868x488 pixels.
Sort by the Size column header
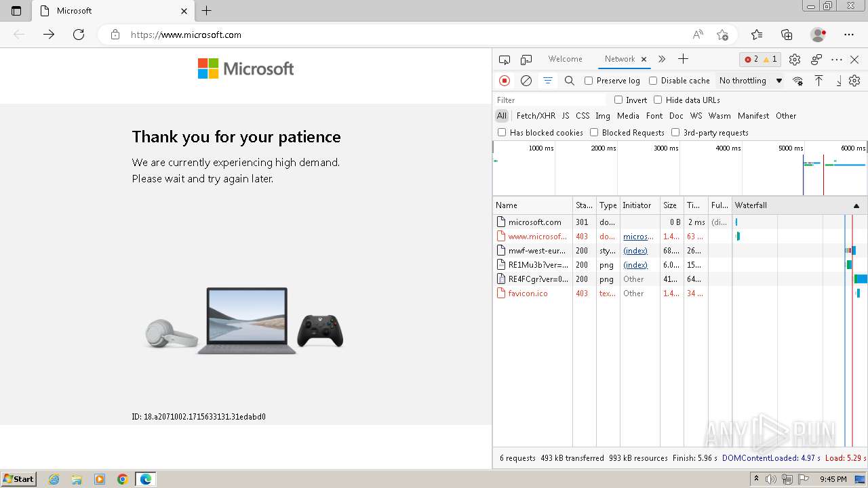(672, 205)
